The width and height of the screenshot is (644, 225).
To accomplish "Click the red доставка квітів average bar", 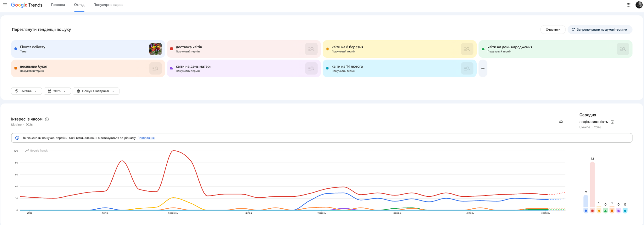I will tap(592, 185).
